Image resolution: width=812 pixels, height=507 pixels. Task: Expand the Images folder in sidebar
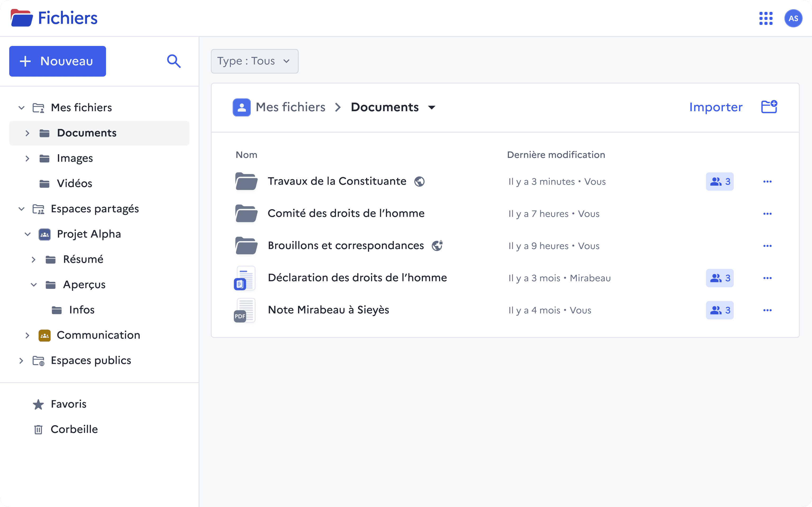27,158
